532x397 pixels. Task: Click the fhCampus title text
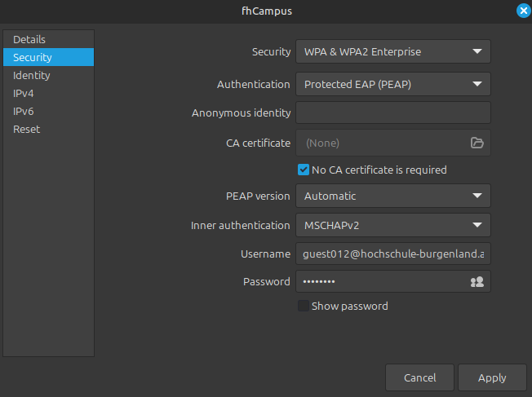tap(266, 11)
